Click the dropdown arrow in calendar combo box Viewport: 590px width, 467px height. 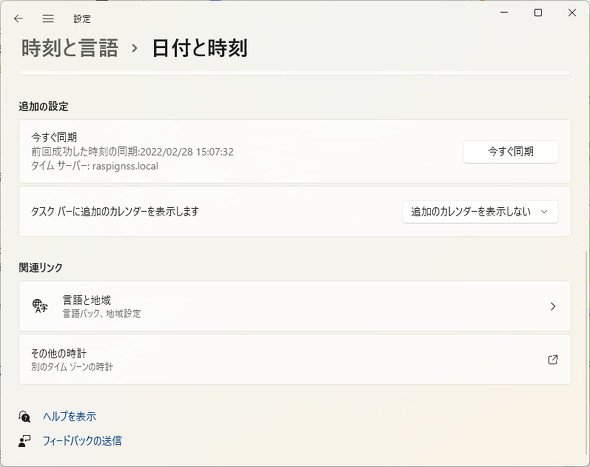(x=544, y=211)
